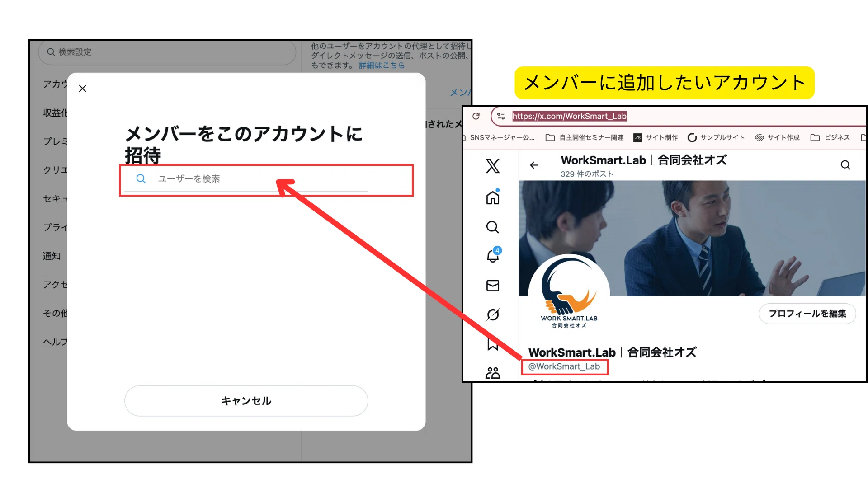Open Grok via the slashed circle icon
The height and width of the screenshot is (488, 868).
493,314
